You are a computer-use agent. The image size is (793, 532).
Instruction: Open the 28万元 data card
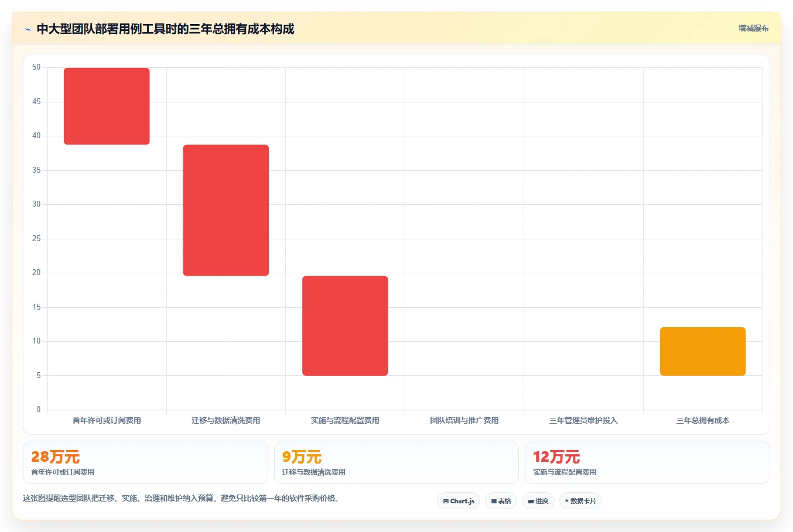coord(145,462)
